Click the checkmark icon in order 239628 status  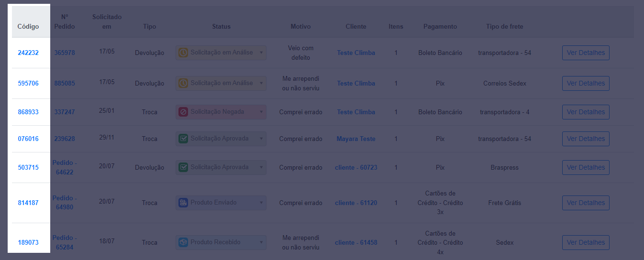point(183,139)
